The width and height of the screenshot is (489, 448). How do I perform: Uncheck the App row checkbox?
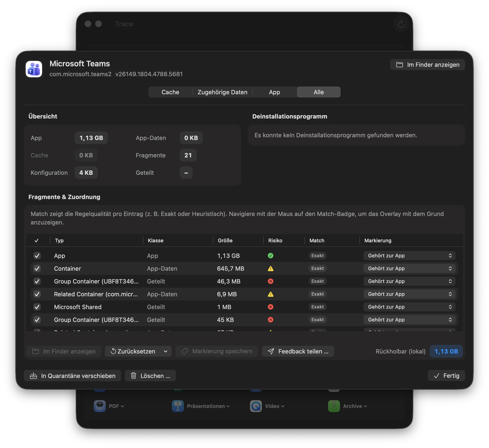coord(37,256)
